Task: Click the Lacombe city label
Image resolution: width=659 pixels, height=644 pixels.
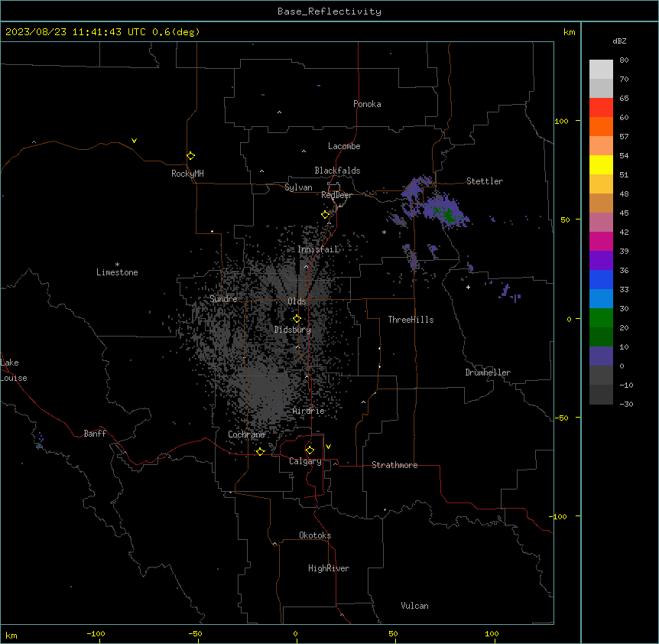Action: click(344, 146)
